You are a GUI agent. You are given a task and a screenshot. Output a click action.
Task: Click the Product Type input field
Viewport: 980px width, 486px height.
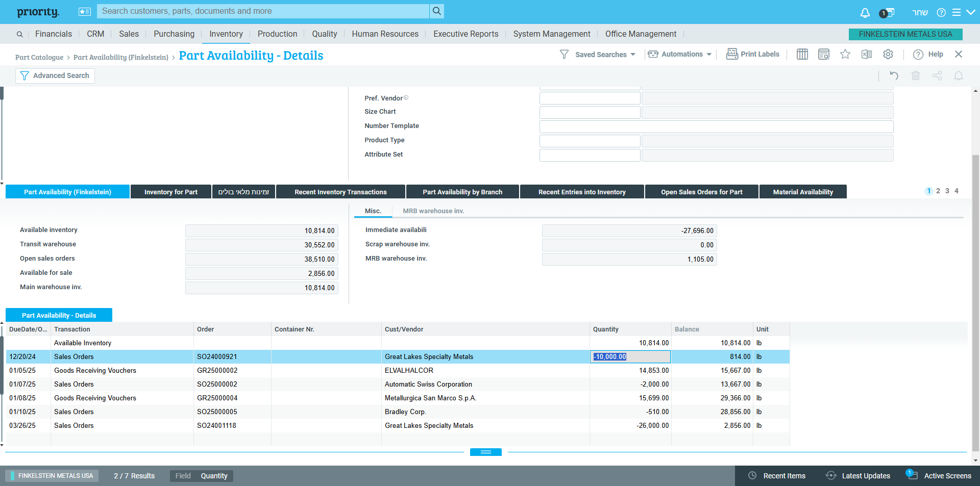tap(590, 141)
